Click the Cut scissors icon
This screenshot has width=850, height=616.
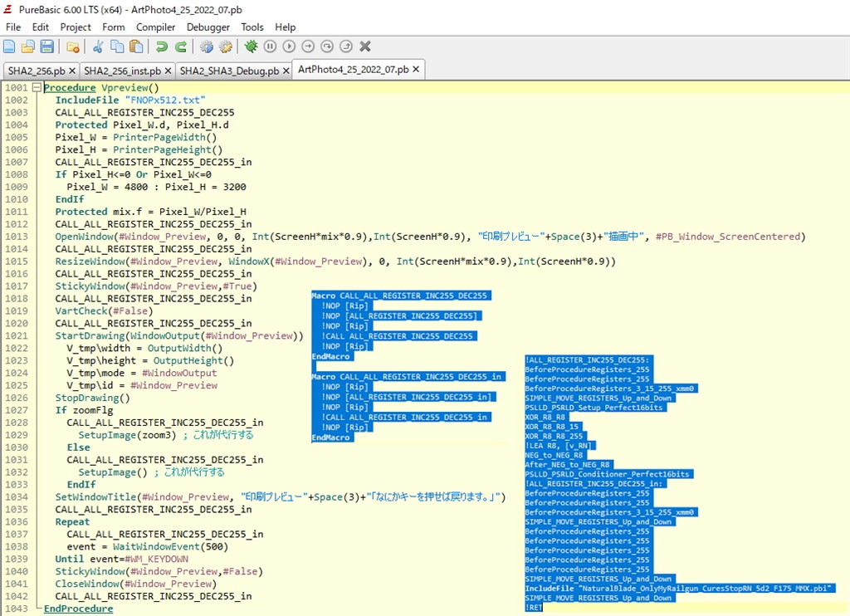click(98, 46)
